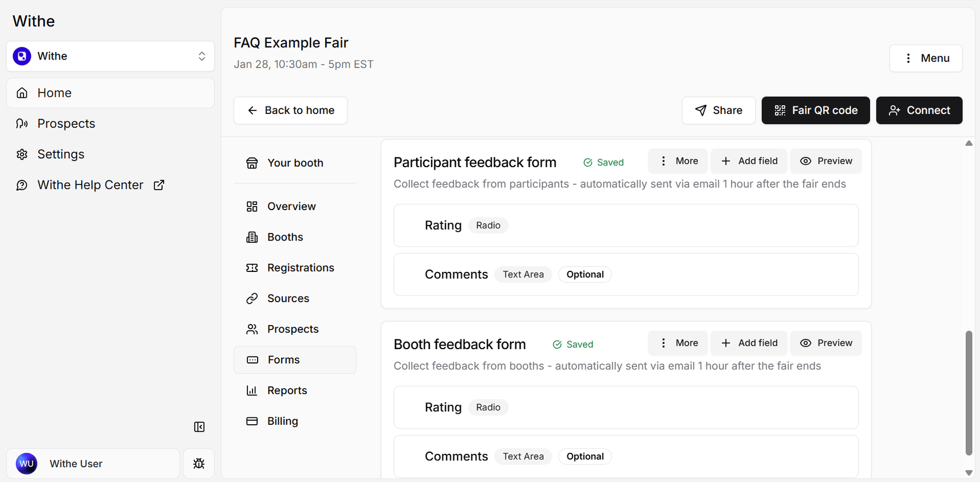Screen dimensions: 980x482
Task: Click the Saved status on Participant feedback form
Action: pos(603,163)
